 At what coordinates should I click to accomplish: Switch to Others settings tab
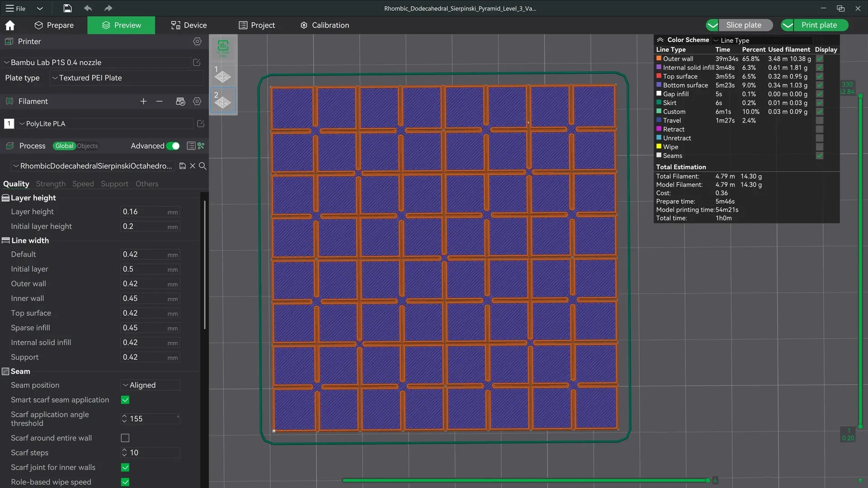coord(147,184)
